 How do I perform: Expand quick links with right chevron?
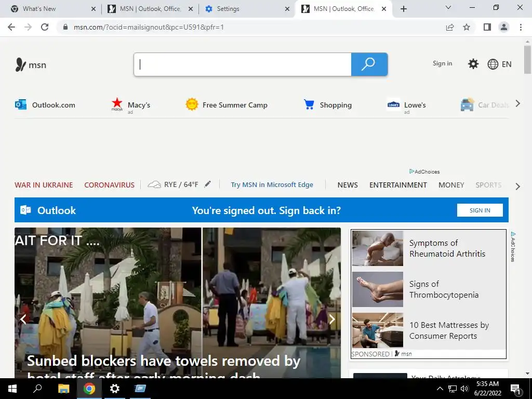click(x=518, y=104)
